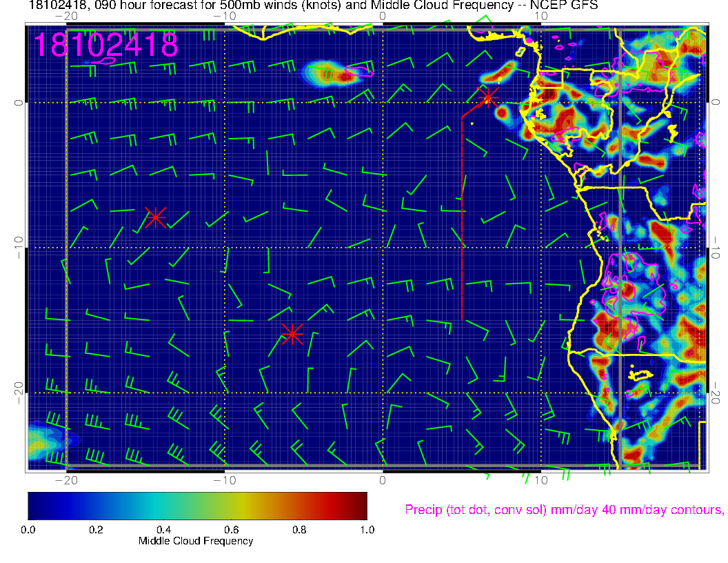Click the 0.8 colorbar tick label
This screenshot has width=728, height=563.
[x=299, y=530]
